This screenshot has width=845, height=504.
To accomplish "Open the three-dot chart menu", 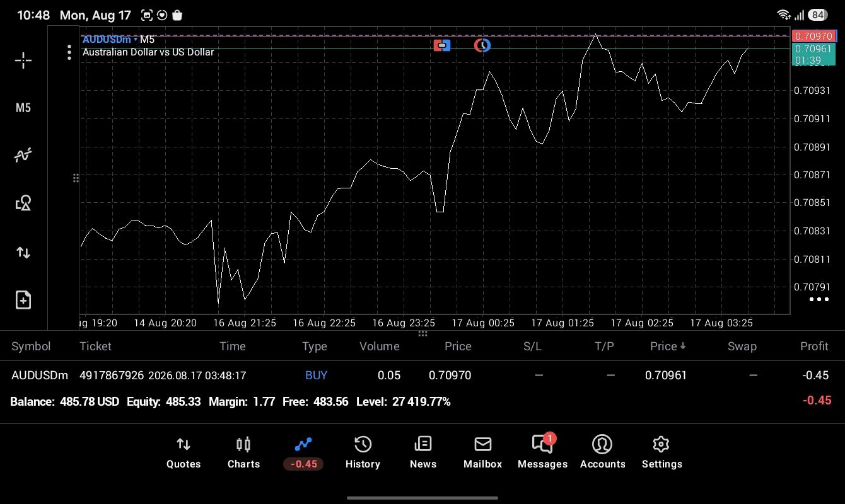I will point(69,52).
